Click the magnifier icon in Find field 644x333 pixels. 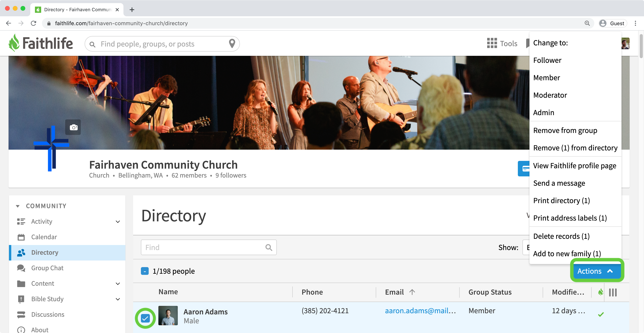[x=269, y=247]
